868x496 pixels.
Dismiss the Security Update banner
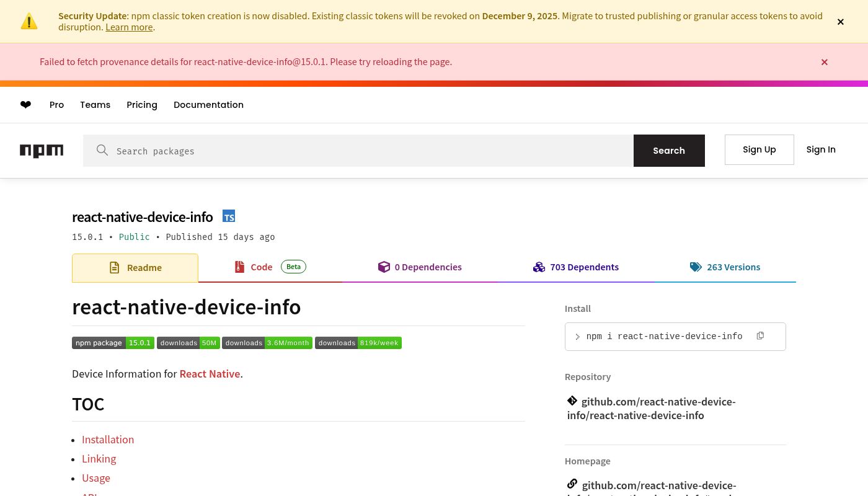point(840,22)
